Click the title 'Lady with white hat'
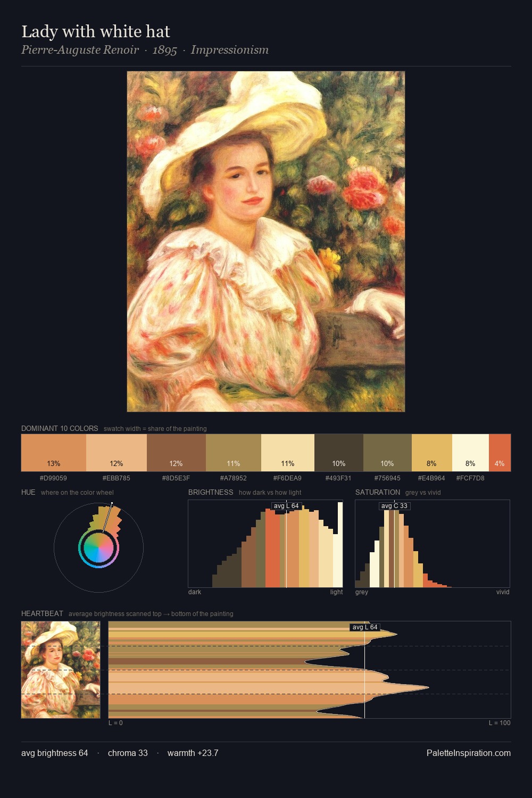The height and width of the screenshot is (798, 532). click(96, 31)
